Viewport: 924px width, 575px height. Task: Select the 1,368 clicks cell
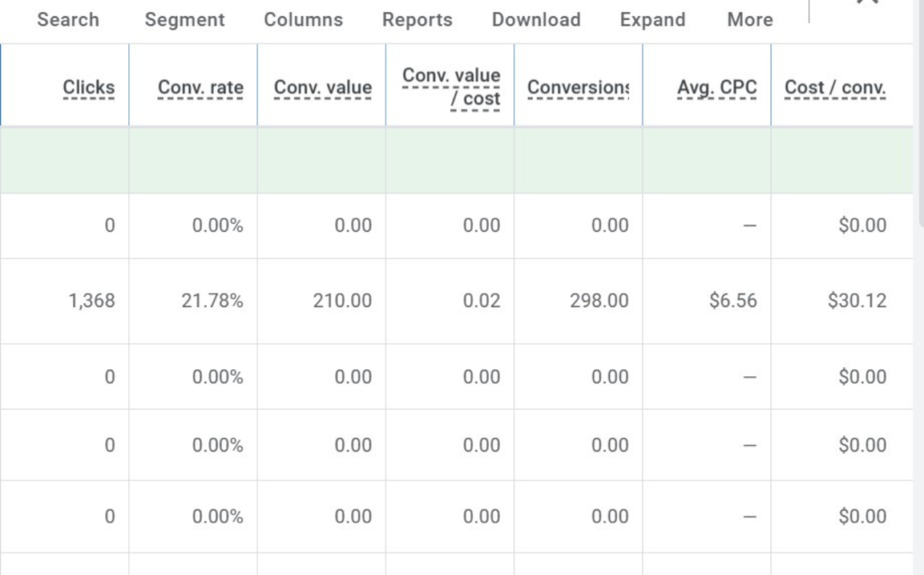pyautogui.click(x=91, y=301)
